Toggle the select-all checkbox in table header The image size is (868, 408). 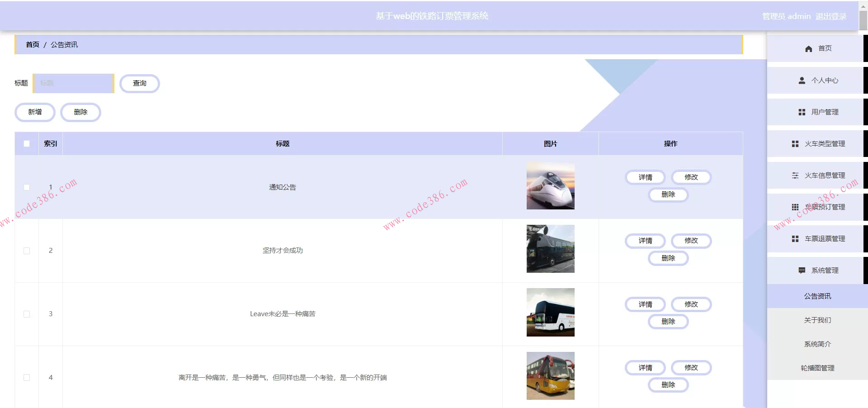click(27, 144)
